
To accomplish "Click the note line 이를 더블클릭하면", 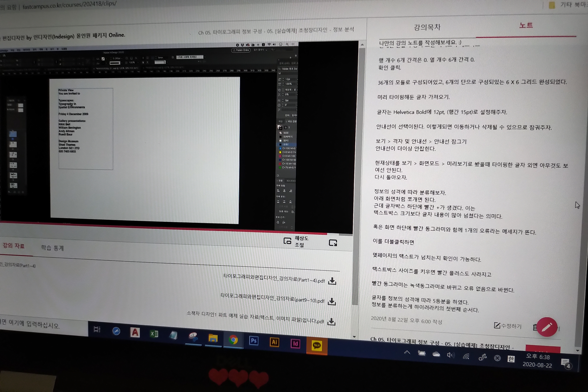I will [x=393, y=241].
